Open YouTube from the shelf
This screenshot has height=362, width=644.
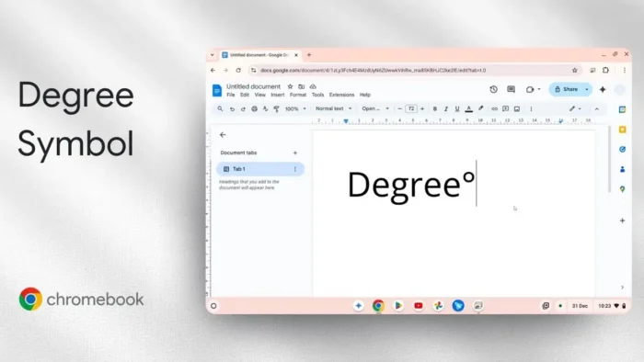(418, 306)
